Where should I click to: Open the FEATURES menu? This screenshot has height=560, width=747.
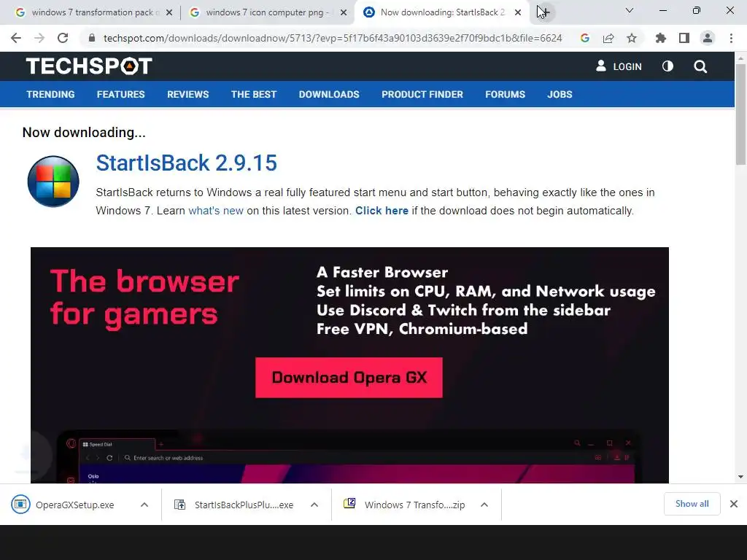point(120,94)
